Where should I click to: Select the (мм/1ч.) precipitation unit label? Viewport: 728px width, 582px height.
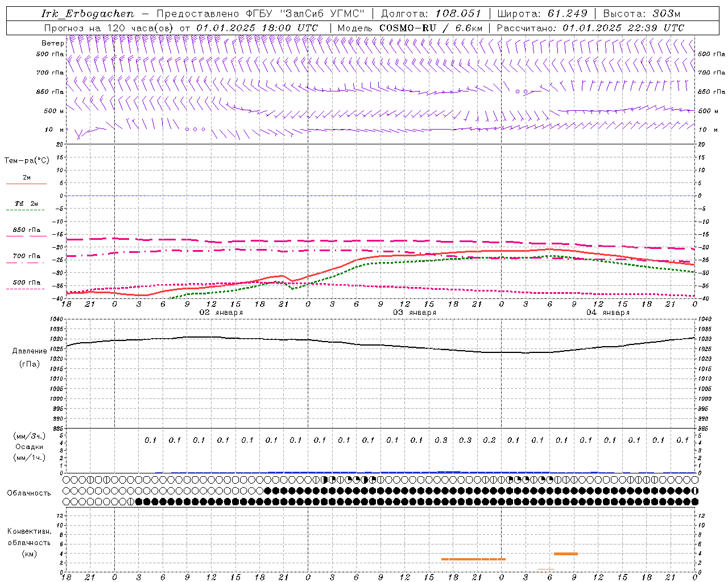pyautogui.click(x=29, y=458)
